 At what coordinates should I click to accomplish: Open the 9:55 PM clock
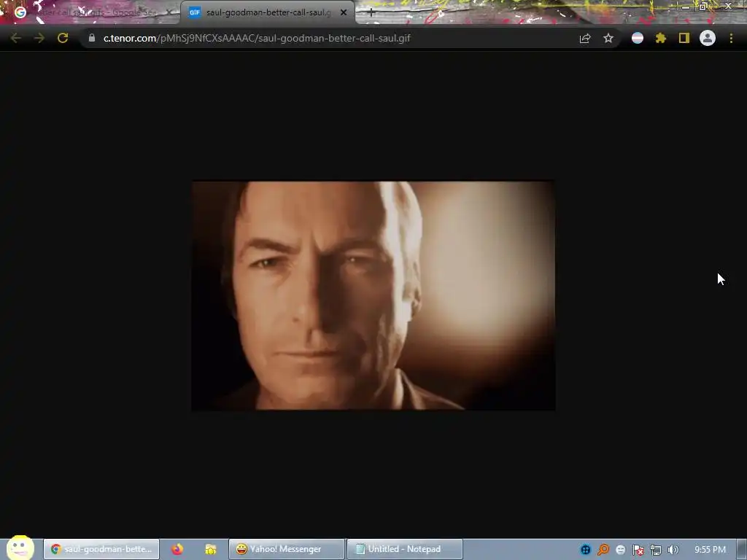pyautogui.click(x=710, y=550)
